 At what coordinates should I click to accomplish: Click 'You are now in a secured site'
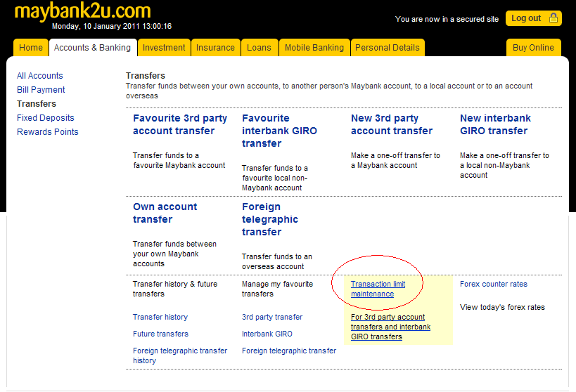point(447,19)
